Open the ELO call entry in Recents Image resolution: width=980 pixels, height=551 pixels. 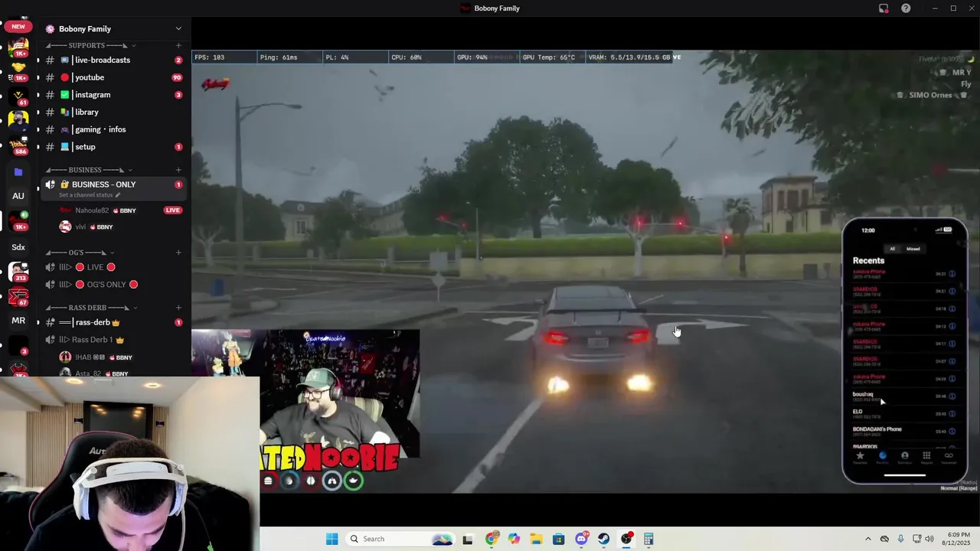point(904,414)
